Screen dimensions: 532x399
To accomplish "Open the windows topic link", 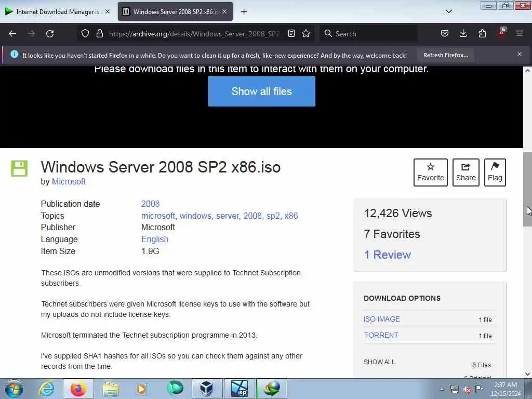I will 195,216.
